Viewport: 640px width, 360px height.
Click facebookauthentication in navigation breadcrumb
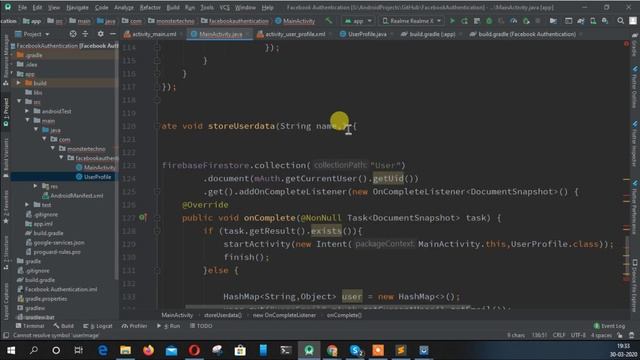(234, 21)
